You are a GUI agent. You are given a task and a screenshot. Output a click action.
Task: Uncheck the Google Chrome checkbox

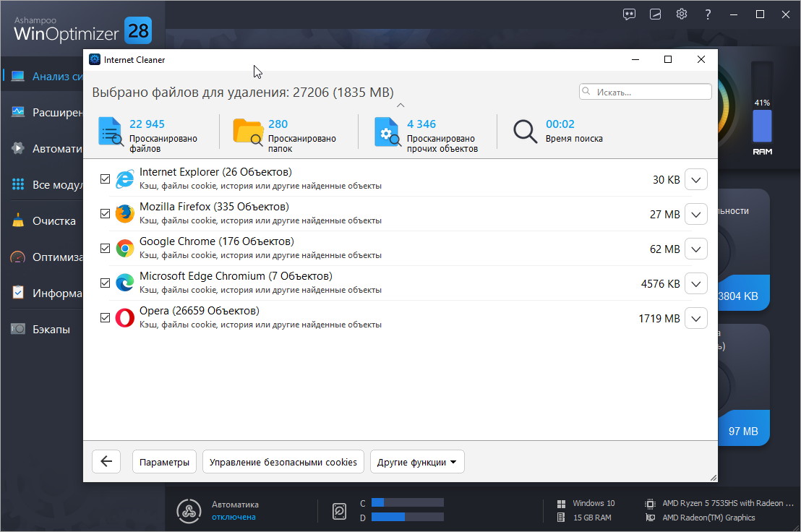pyautogui.click(x=106, y=249)
